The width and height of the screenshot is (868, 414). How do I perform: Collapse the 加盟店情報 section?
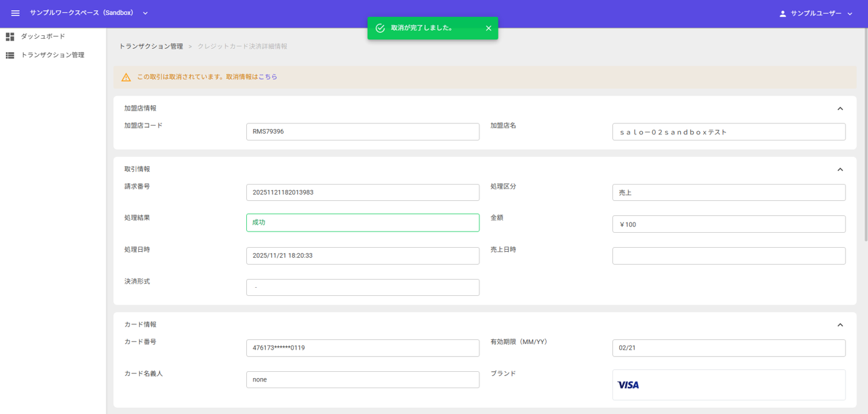[x=840, y=108]
